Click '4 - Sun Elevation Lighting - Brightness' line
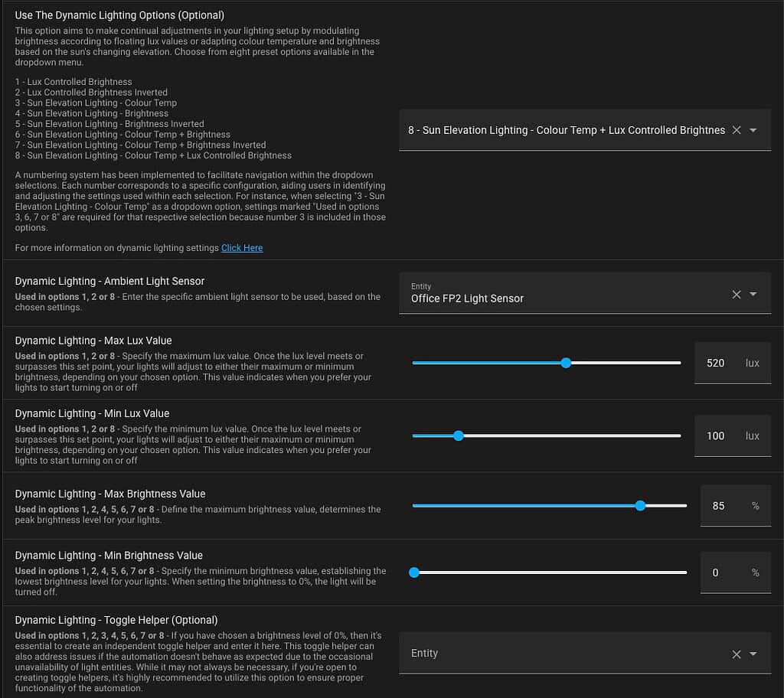This screenshot has height=698, width=784. [x=92, y=113]
